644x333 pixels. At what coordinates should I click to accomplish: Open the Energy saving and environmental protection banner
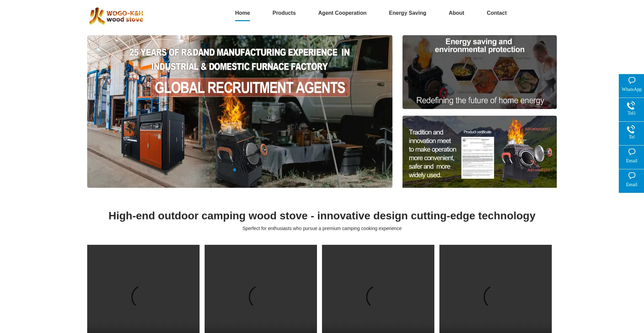479,72
